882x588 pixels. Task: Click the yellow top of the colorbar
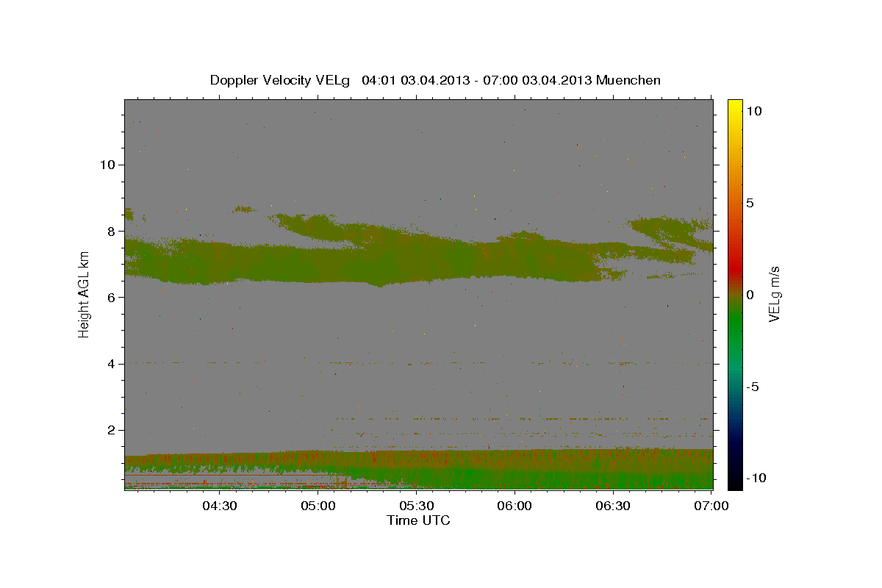(x=735, y=107)
